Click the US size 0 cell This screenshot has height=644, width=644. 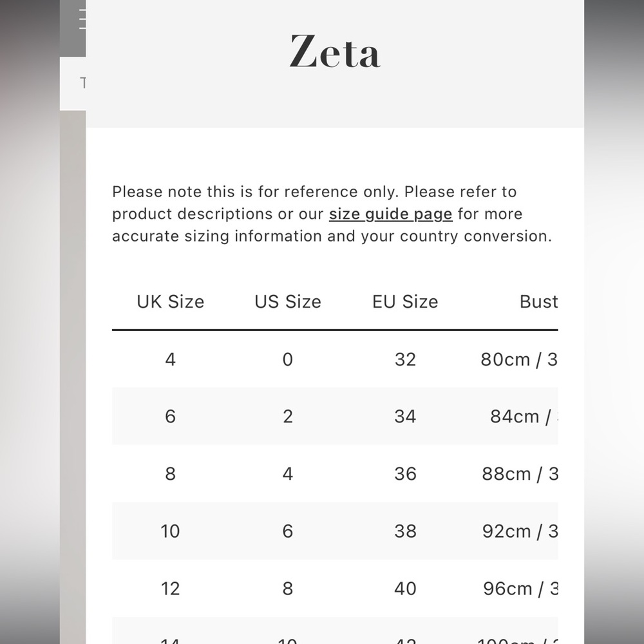pyautogui.click(x=287, y=359)
